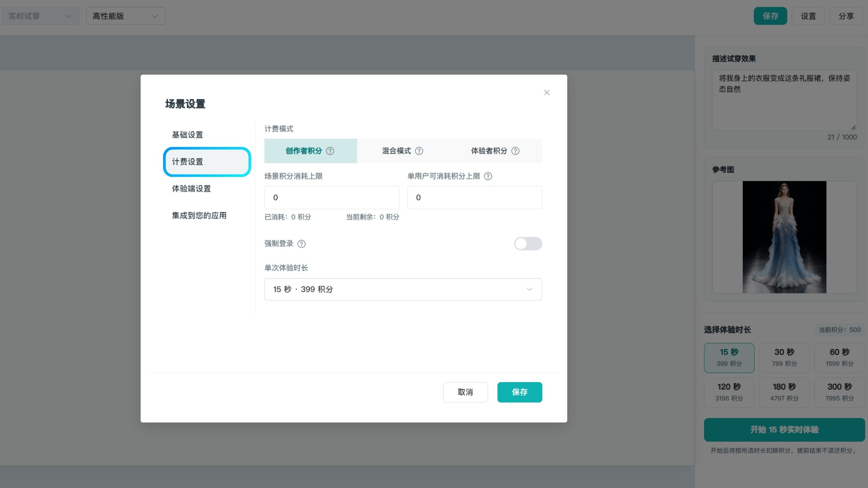Click the dress reference image thumbnail
Screen dimensions: 868x488
(784, 237)
